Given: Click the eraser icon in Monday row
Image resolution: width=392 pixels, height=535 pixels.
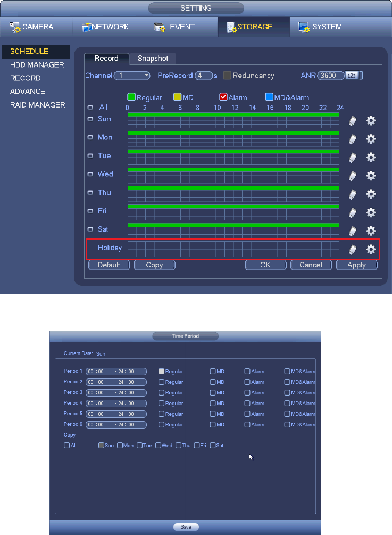Looking at the screenshot, I should (352, 139).
